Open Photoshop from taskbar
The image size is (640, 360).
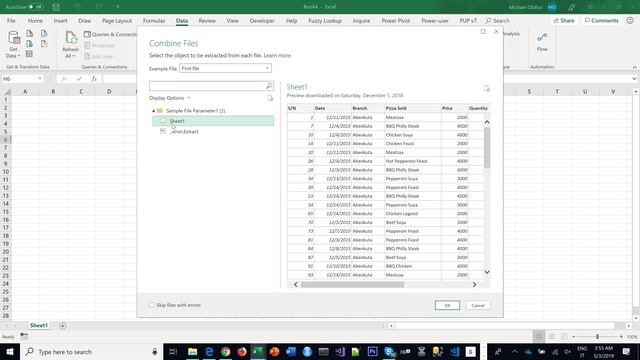[x=372, y=351]
